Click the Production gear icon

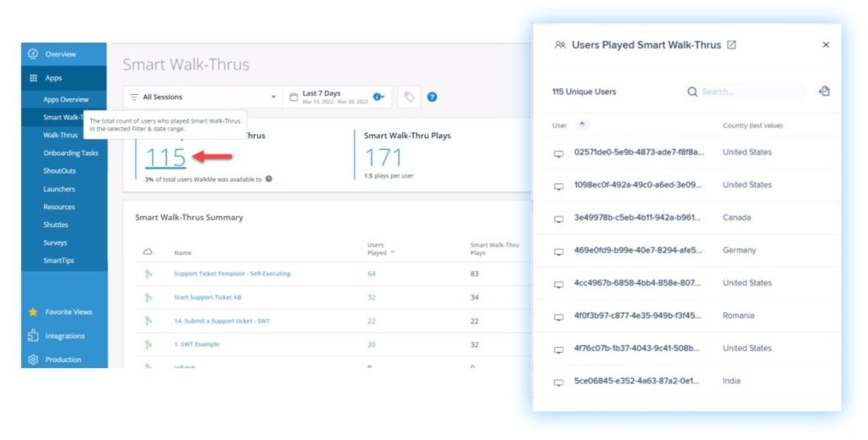point(33,359)
